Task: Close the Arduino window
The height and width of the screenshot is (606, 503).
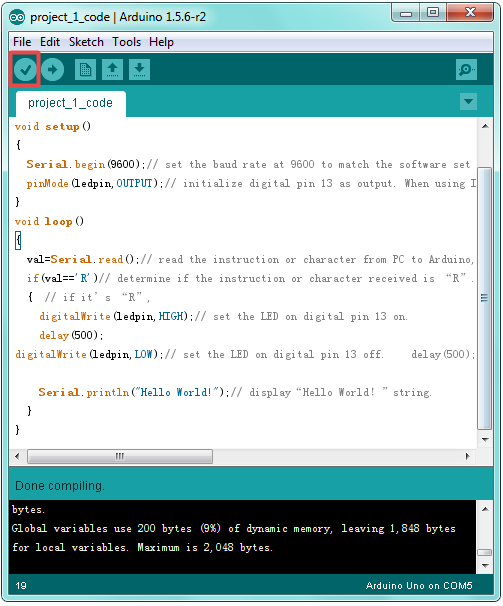Action: 470,13
